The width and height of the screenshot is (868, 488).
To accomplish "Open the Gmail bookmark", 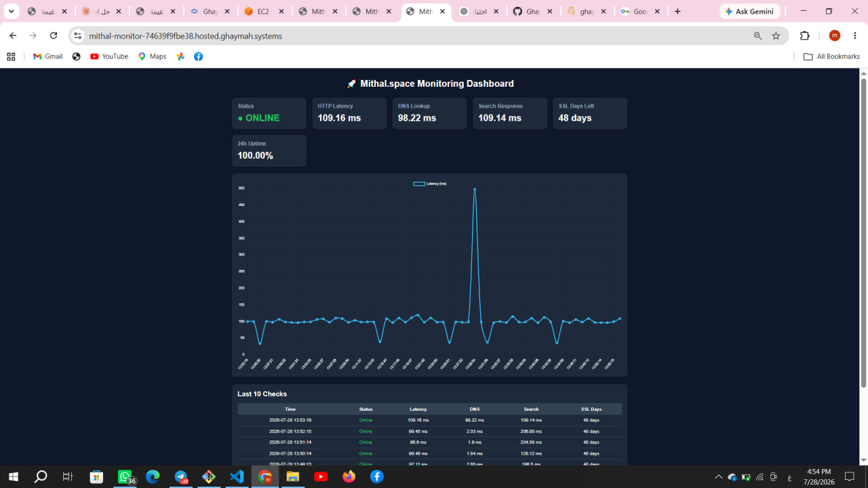I will point(47,57).
